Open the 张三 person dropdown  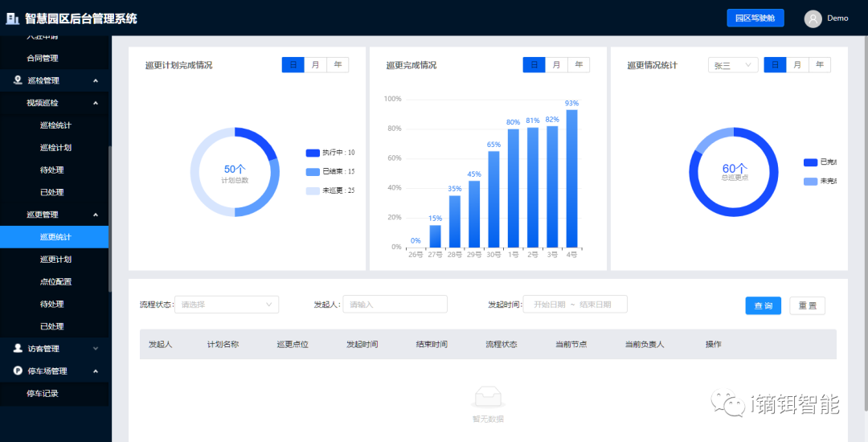[732, 65]
